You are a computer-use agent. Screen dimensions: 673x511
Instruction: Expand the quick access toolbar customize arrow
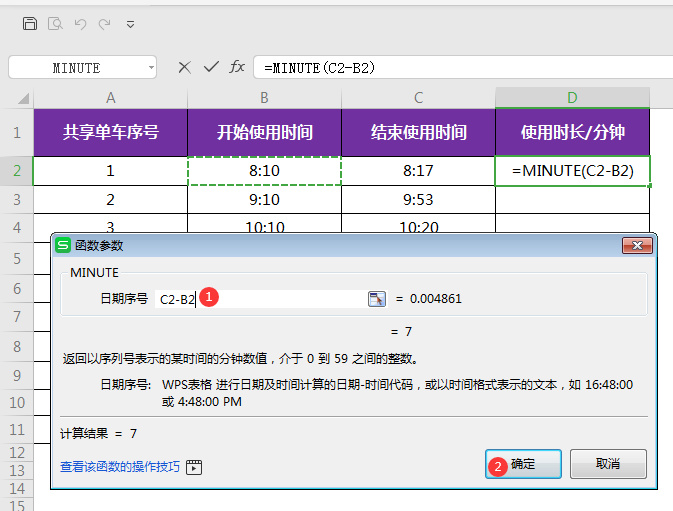click(x=130, y=24)
